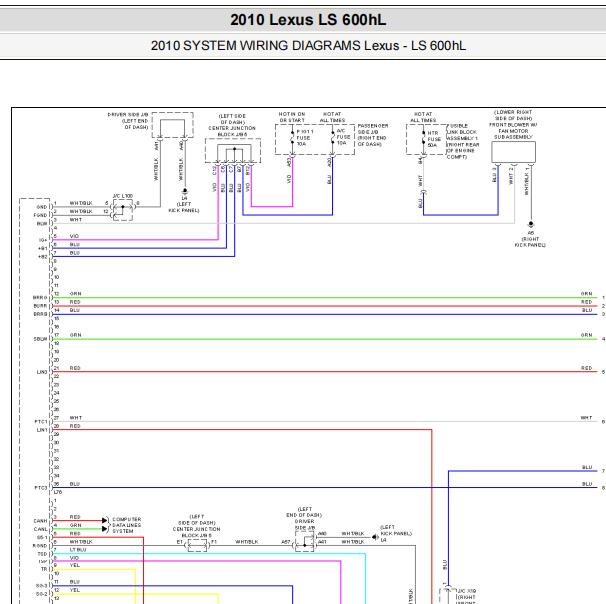Viewport: 606px width, 604px height.
Task: Click the 'F1' terminal label
Action: (x=214, y=542)
